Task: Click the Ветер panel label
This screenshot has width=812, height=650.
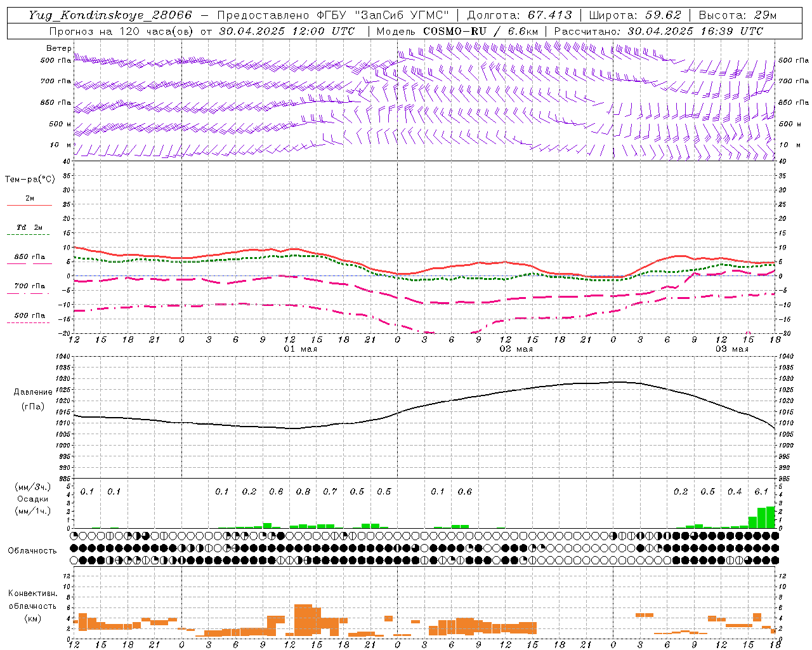Action: (59, 48)
